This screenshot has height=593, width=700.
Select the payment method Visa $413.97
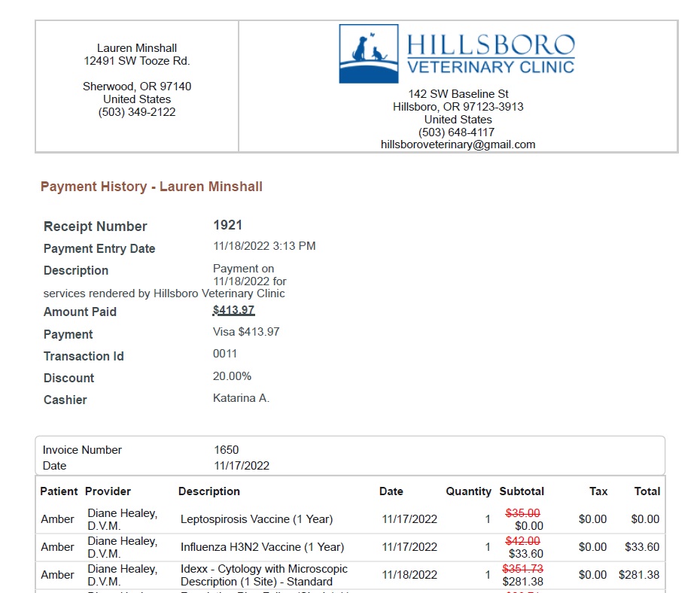pyautogui.click(x=246, y=332)
